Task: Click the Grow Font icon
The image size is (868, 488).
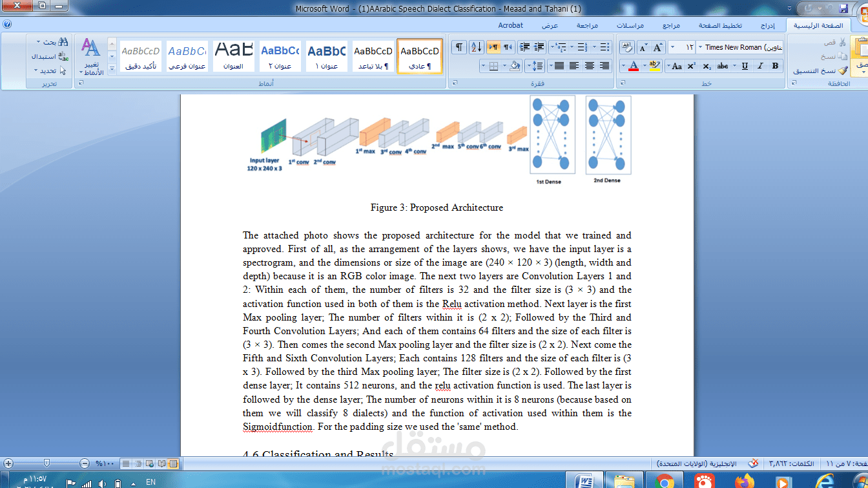Action: (658, 47)
